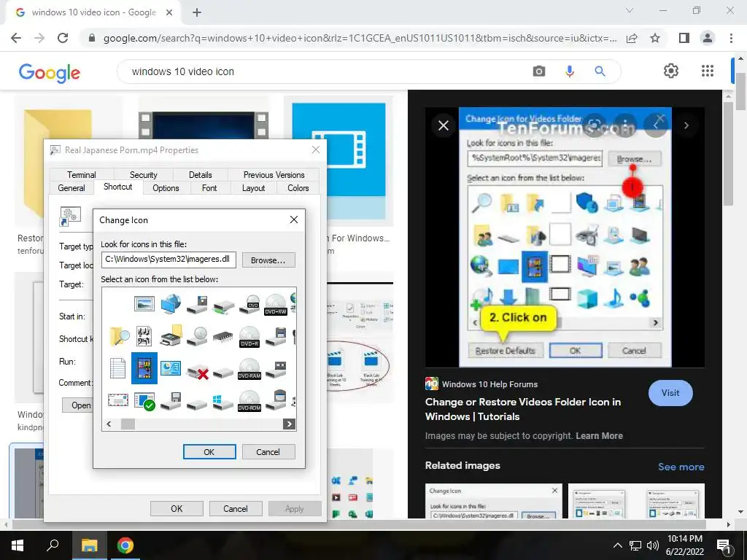Choose the lined text document icon
This screenshot has height=560, width=747.
(117, 367)
